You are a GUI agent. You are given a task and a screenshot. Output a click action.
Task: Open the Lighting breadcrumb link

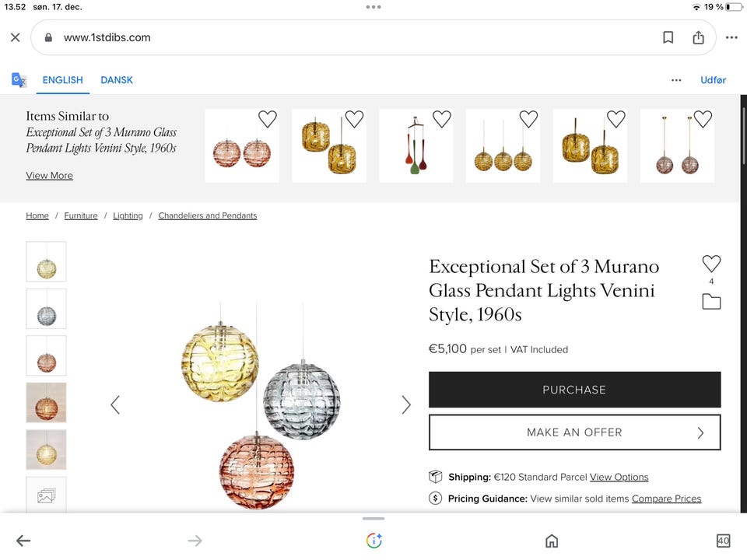(128, 215)
